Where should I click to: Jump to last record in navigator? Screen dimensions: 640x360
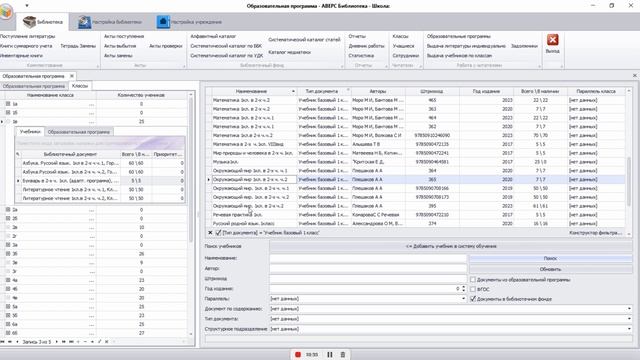click(71, 342)
